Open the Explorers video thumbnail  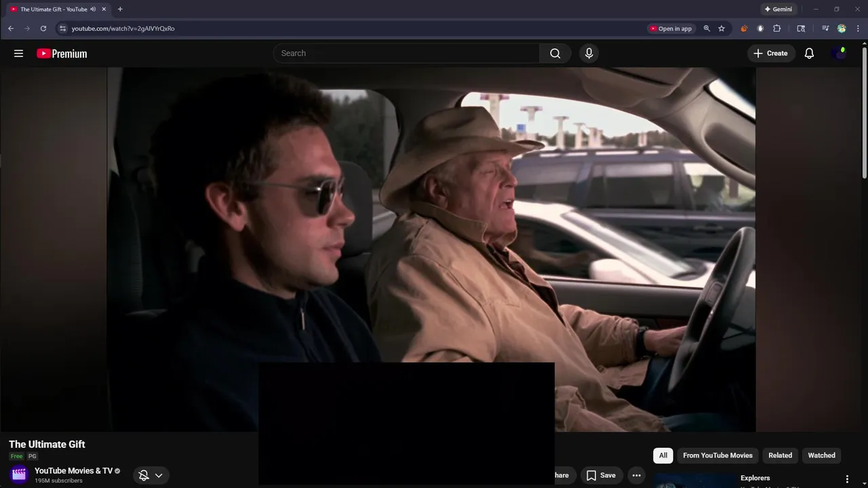pos(695,480)
